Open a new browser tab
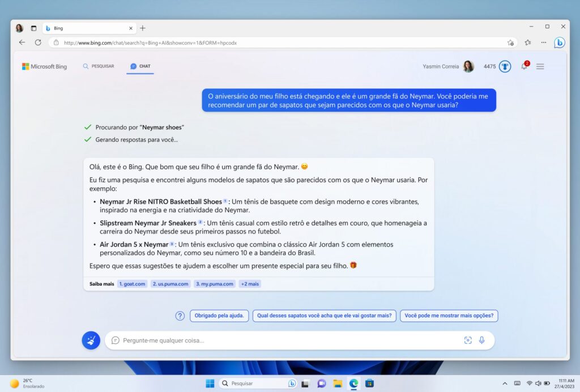Screen dimensions: 580x392 143,28
